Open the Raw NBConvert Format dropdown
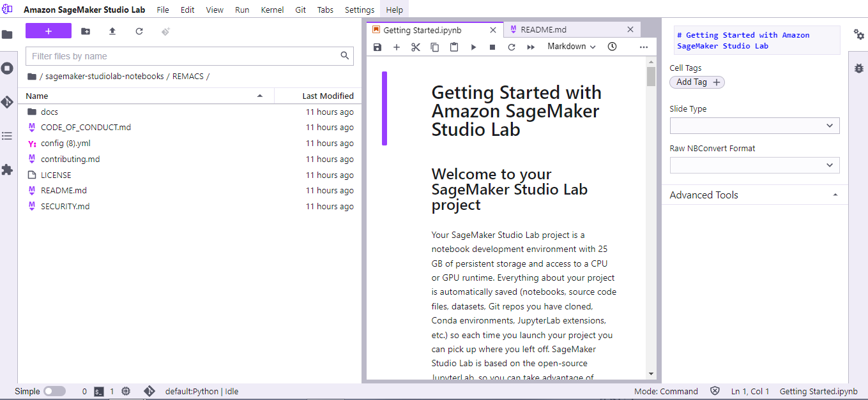Screen dimensions: 868x400 click(x=754, y=165)
